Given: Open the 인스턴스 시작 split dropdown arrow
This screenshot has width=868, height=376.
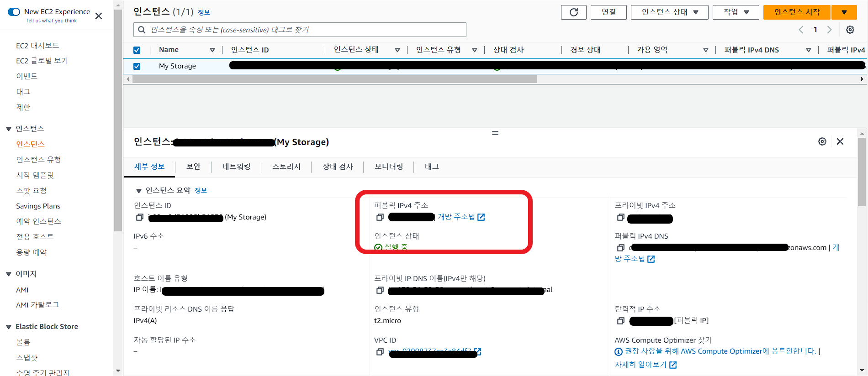Looking at the screenshot, I should (844, 12).
